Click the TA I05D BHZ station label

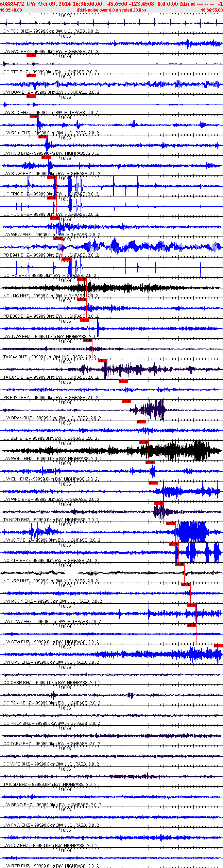17,785
